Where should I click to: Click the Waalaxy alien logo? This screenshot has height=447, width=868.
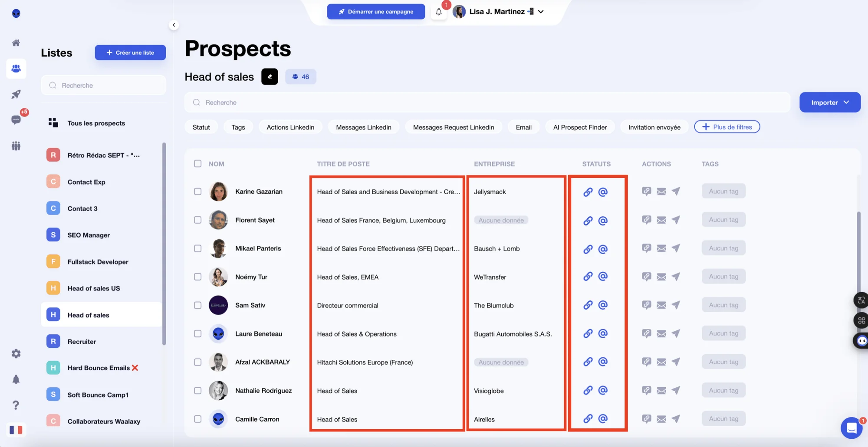[16, 13]
